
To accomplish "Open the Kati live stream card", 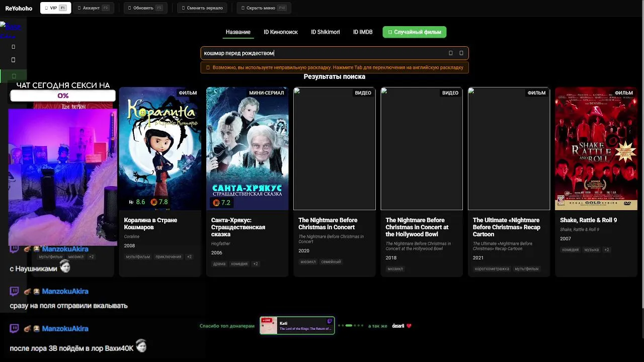I will (x=297, y=325).
